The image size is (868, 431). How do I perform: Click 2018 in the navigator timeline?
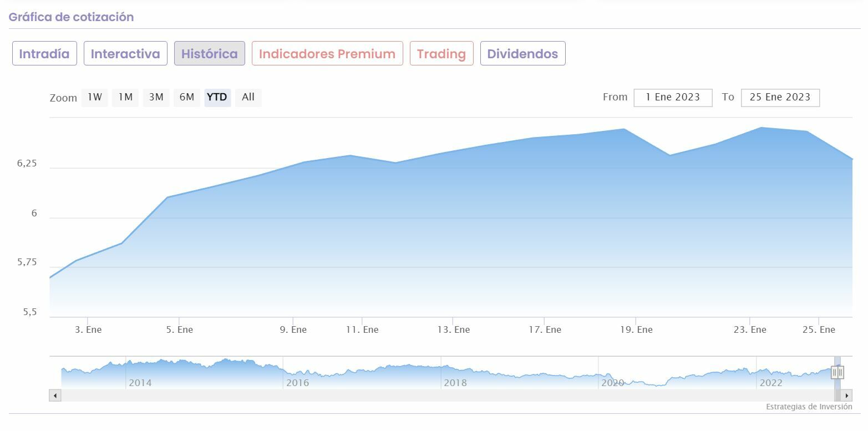[x=455, y=383]
